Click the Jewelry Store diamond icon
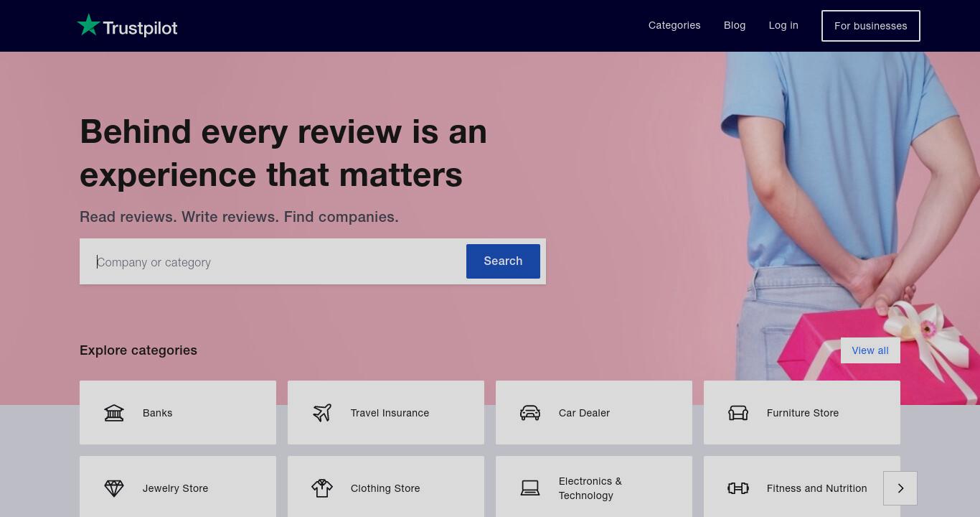Image resolution: width=980 pixels, height=517 pixels. (x=114, y=488)
